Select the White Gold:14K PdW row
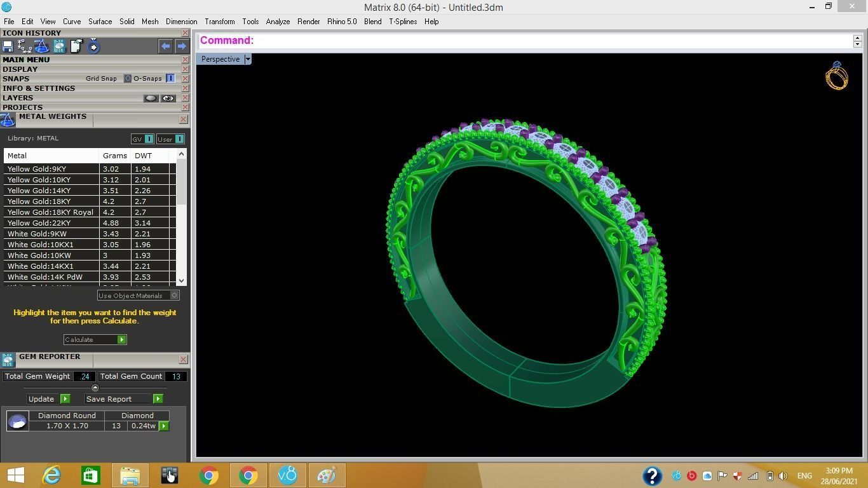868x488 pixels. coord(90,277)
